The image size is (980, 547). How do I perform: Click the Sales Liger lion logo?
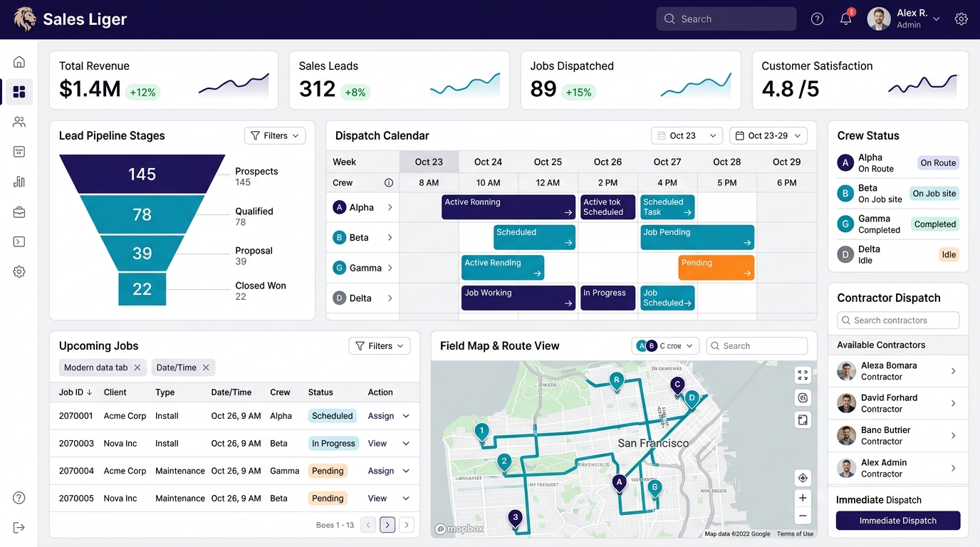[x=25, y=19]
